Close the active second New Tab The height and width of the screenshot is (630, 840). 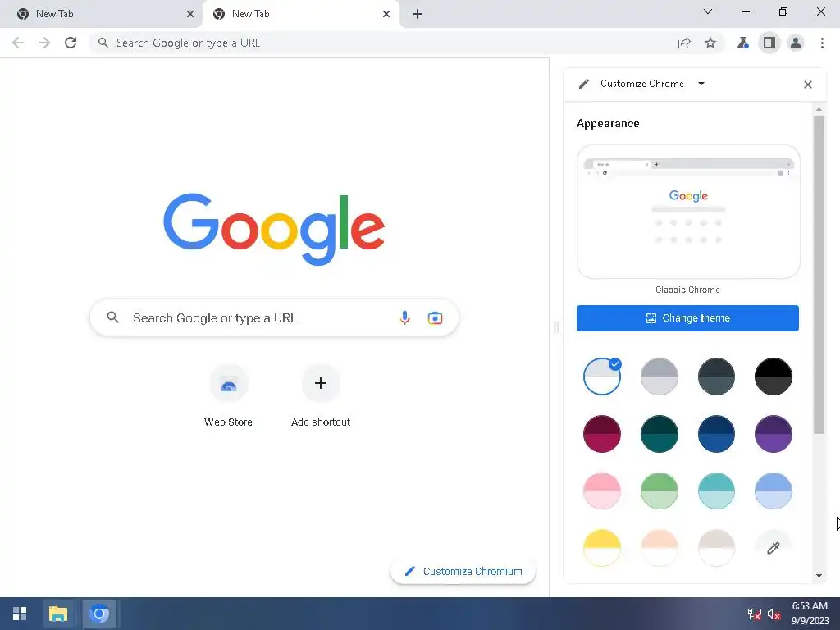(x=386, y=14)
